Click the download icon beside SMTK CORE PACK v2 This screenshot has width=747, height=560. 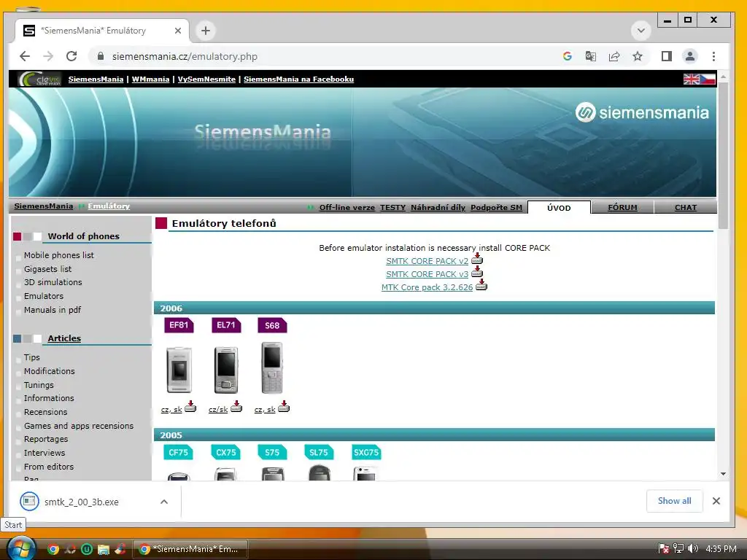point(477,259)
